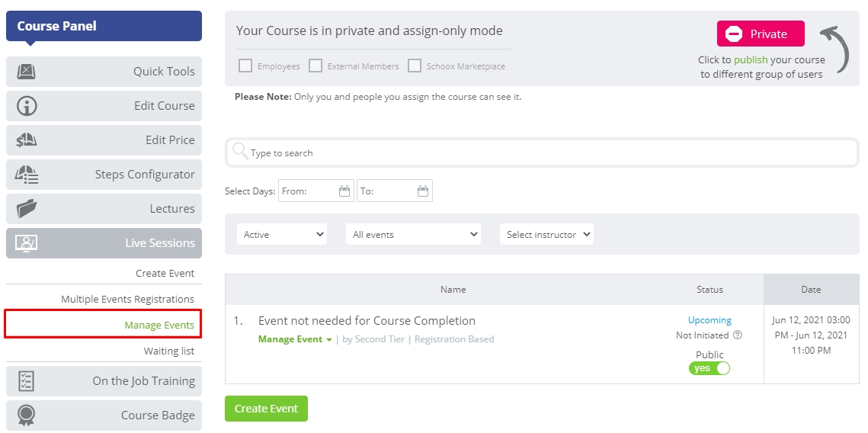Screen dimensions: 868x433
Task: Select the Course Badge ribbon icon
Action: pos(26,415)
